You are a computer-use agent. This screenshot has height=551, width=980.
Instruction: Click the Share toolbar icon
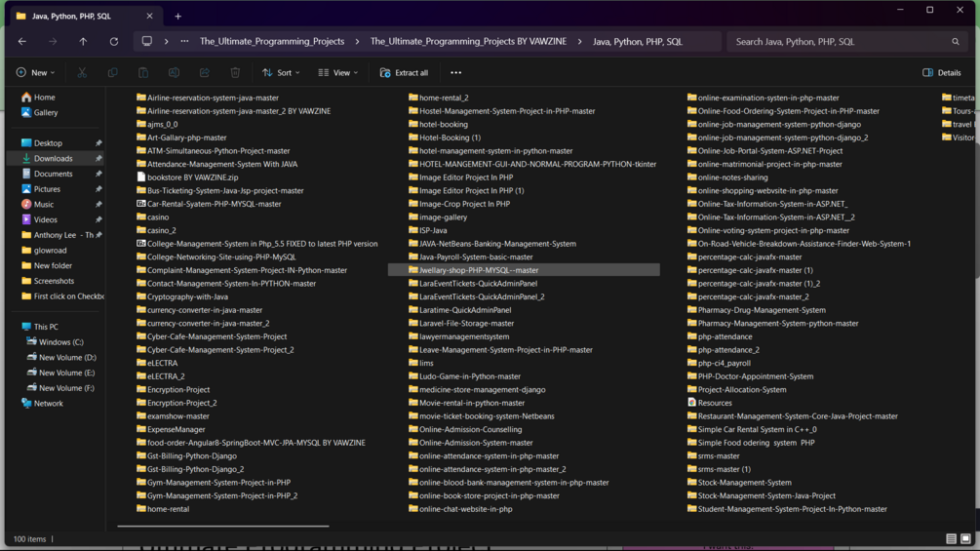[x=205, y=72]
